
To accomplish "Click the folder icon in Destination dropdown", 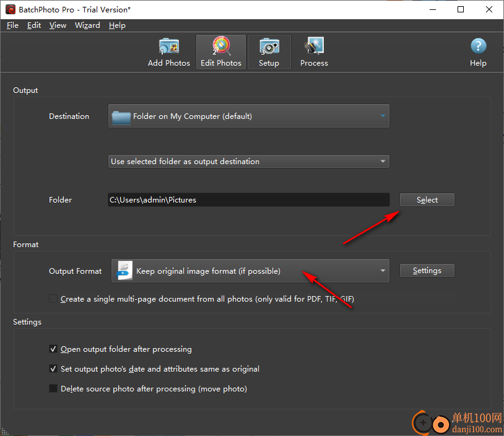I will pyautogui.click(x=121, y=117).
